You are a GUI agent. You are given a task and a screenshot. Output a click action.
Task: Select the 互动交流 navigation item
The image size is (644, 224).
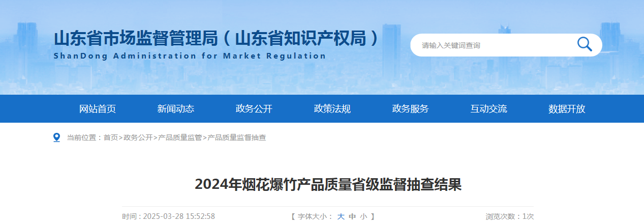click(x=489, y=109)
